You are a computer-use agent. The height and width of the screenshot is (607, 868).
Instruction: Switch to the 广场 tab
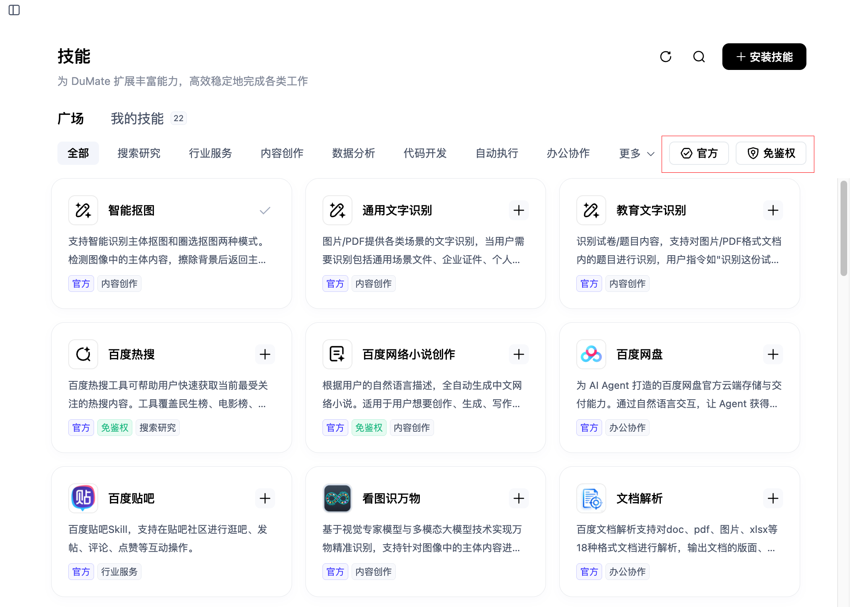[71, 119]
